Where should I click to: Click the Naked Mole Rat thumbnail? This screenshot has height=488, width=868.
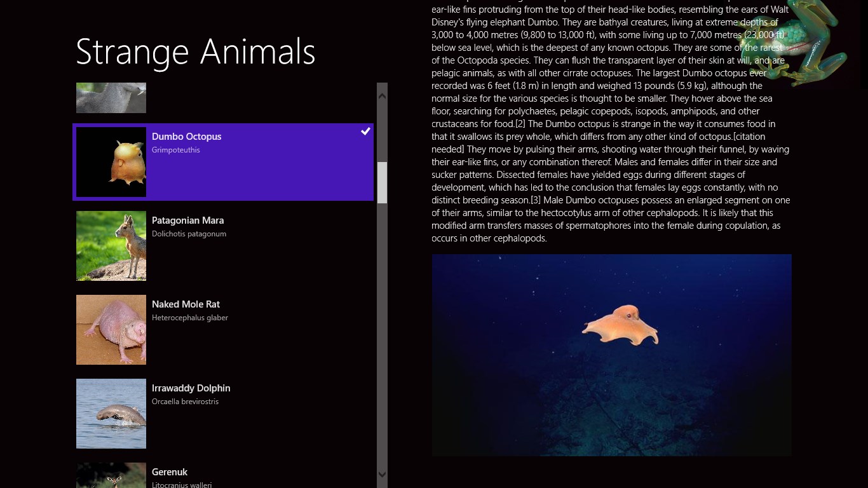111,330
